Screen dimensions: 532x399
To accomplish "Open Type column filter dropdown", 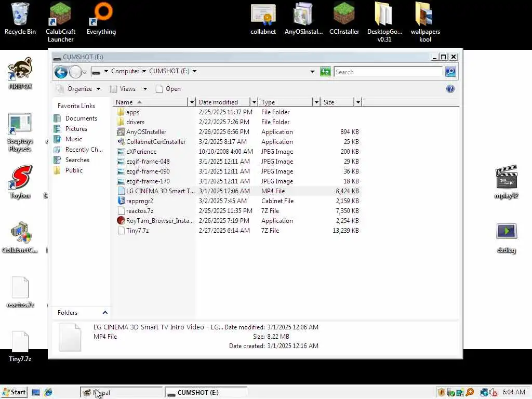I will coord(316,102).
